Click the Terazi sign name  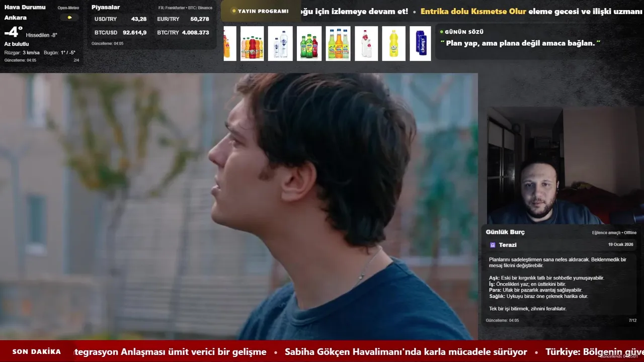pyautogui.click(x=508, y=245)
